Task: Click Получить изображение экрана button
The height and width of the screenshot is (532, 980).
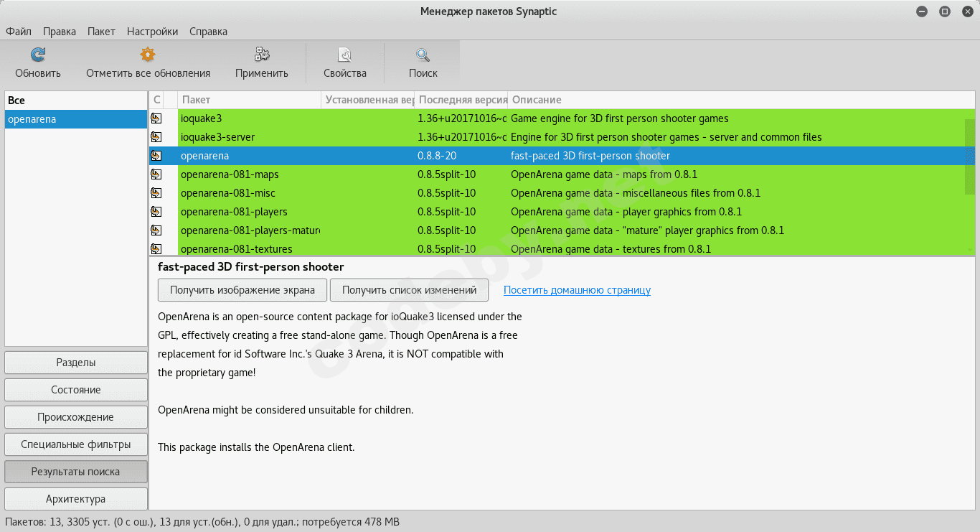Action: pos(242,290)
